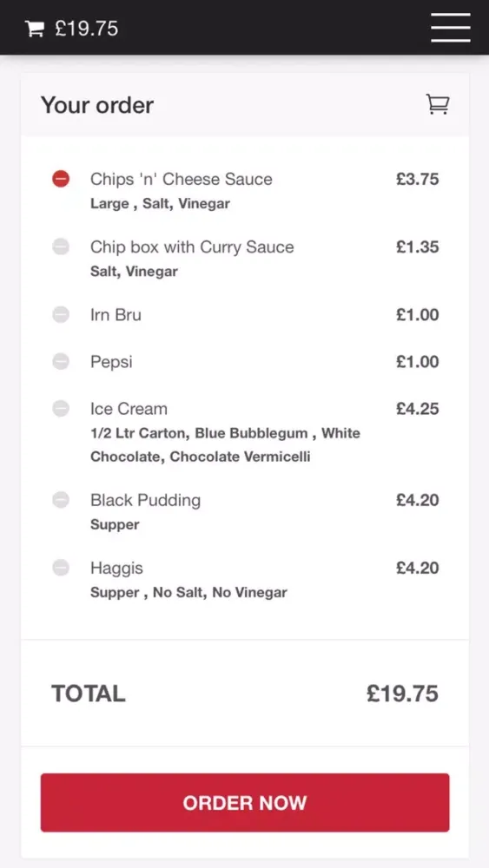The width and height of the screenshot is (489, 868).
Task: Tap the header cart icon
Action: pyautogui.click(x=35, y=29)
